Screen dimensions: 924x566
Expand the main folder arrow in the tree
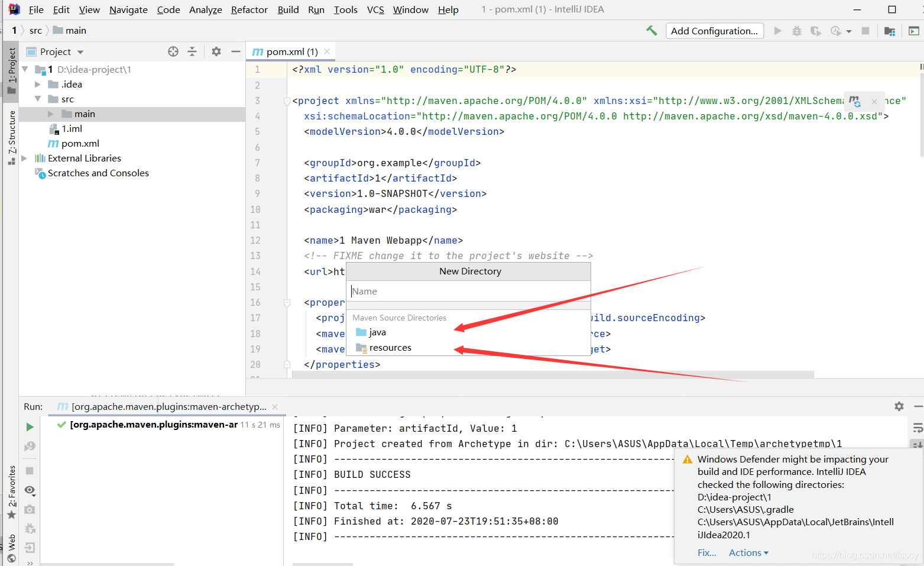[x=51, y=114]
